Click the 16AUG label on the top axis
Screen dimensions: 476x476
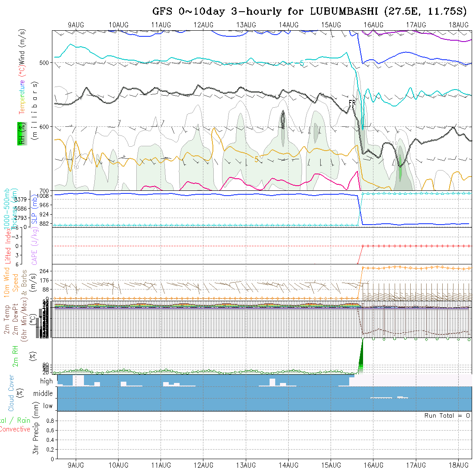373,25
